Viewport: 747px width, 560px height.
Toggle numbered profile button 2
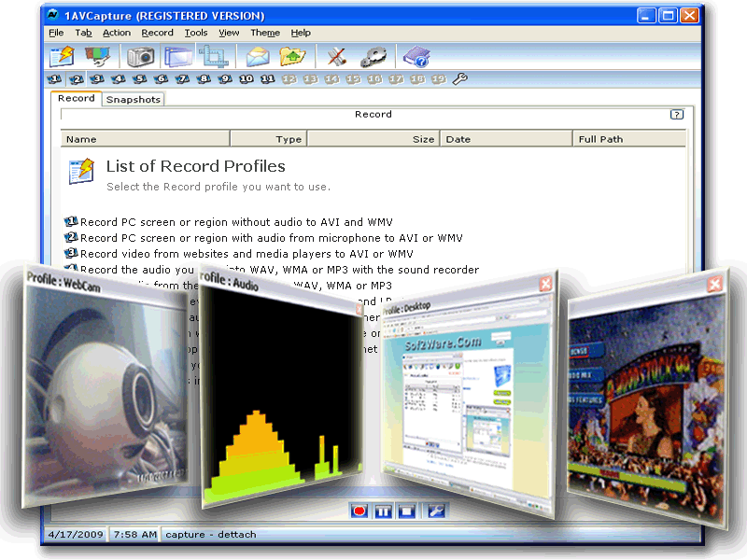click(76, 78)
